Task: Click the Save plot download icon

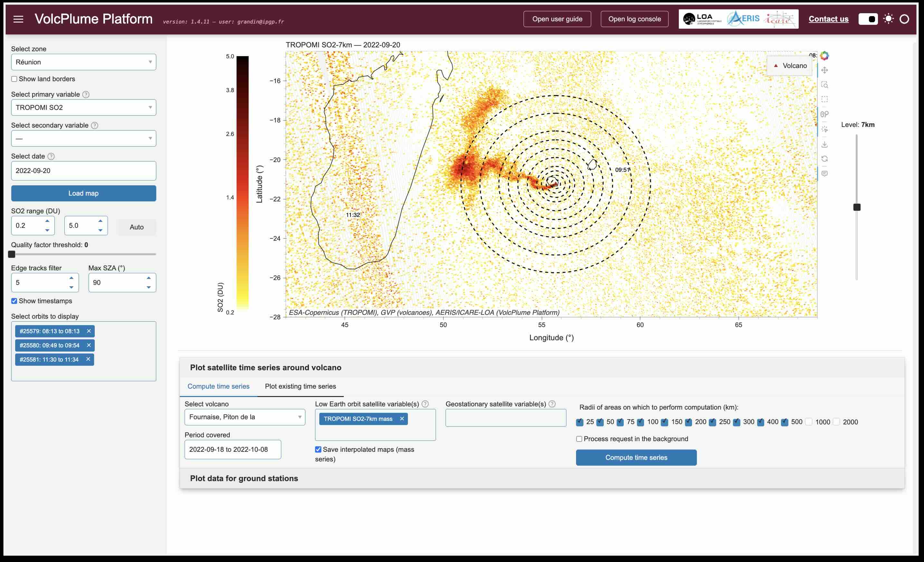Action: pos(824,144)
